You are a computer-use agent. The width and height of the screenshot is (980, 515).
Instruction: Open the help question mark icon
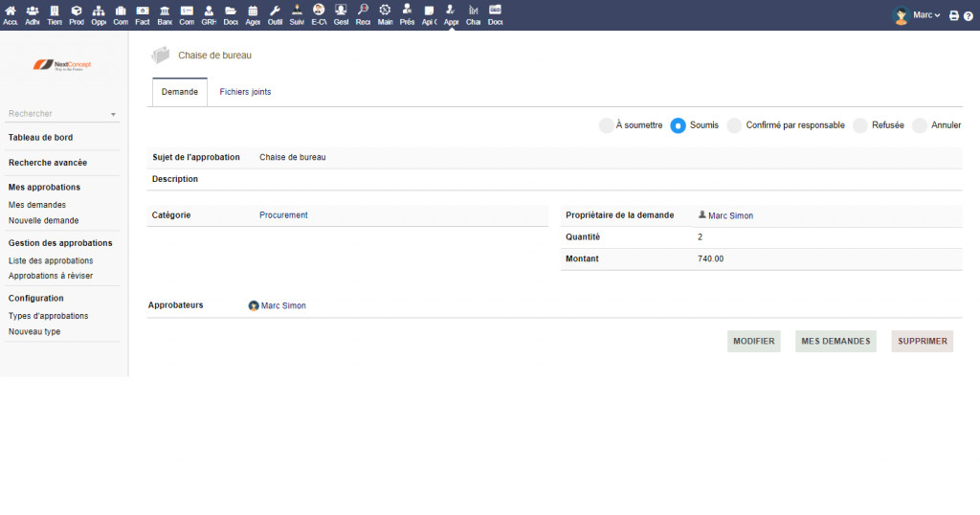pyautogui.click(x=969, y=16)
